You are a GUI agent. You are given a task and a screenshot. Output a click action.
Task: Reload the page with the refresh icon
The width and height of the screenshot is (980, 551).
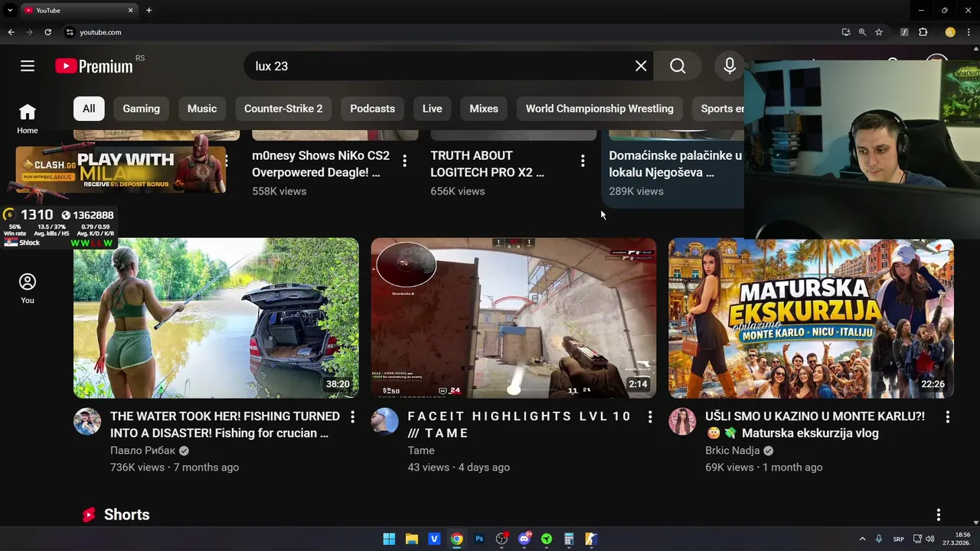click(x=47, y=32)
